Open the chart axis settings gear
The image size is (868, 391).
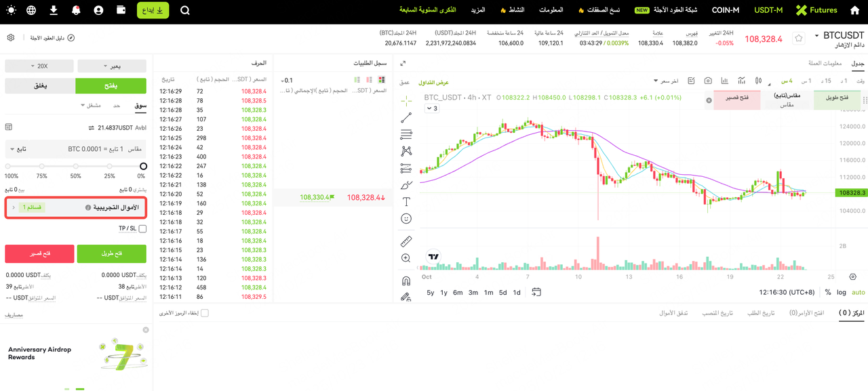pyautogui.click(x=852, y=276)
